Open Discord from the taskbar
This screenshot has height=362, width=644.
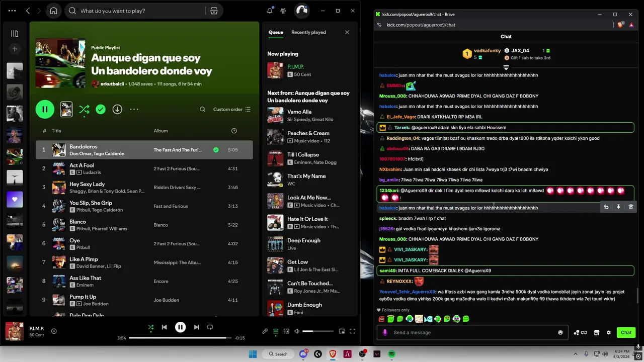pos(303,354)
